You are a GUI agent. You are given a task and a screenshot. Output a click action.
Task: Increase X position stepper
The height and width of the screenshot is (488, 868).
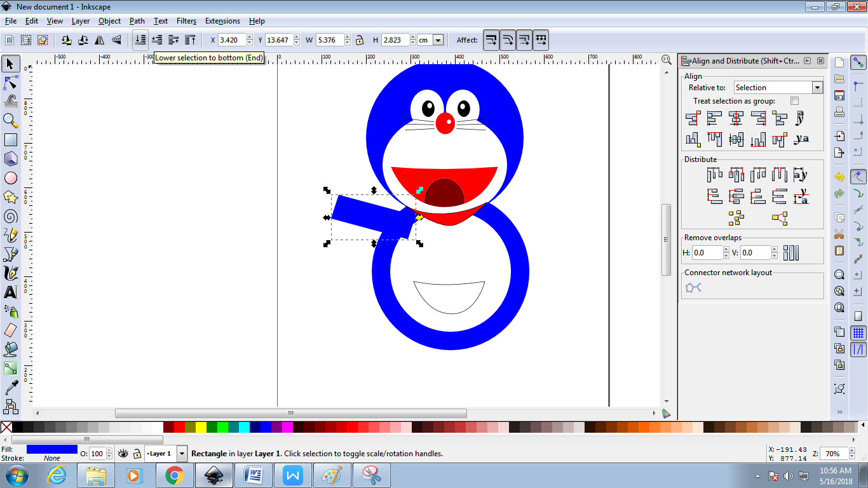(250, 37)
